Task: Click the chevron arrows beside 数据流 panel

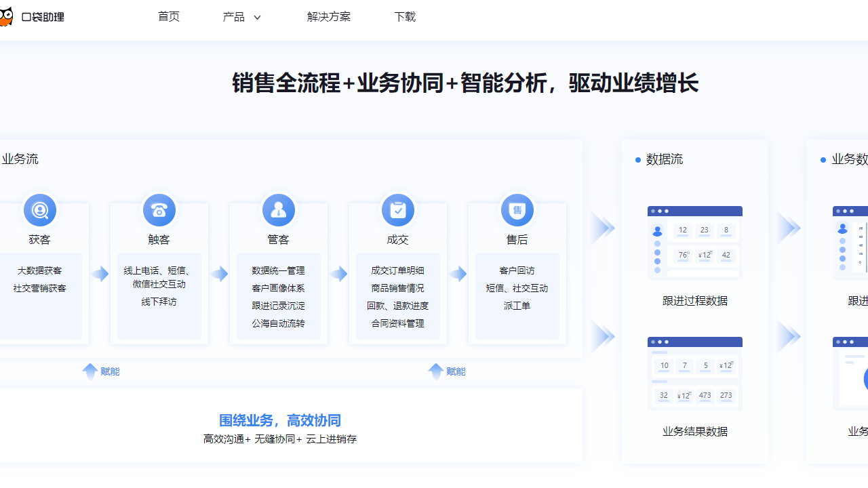Action: (602, 228)
